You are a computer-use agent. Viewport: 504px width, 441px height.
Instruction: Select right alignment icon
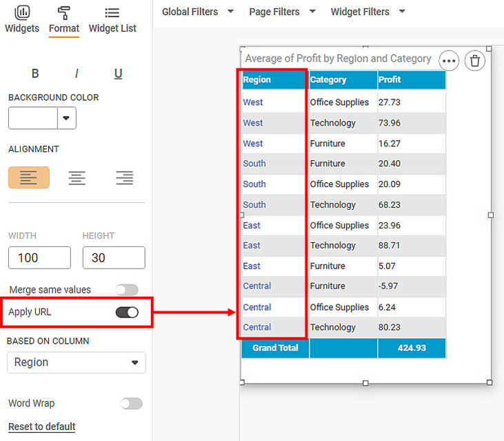click(124, 177)
